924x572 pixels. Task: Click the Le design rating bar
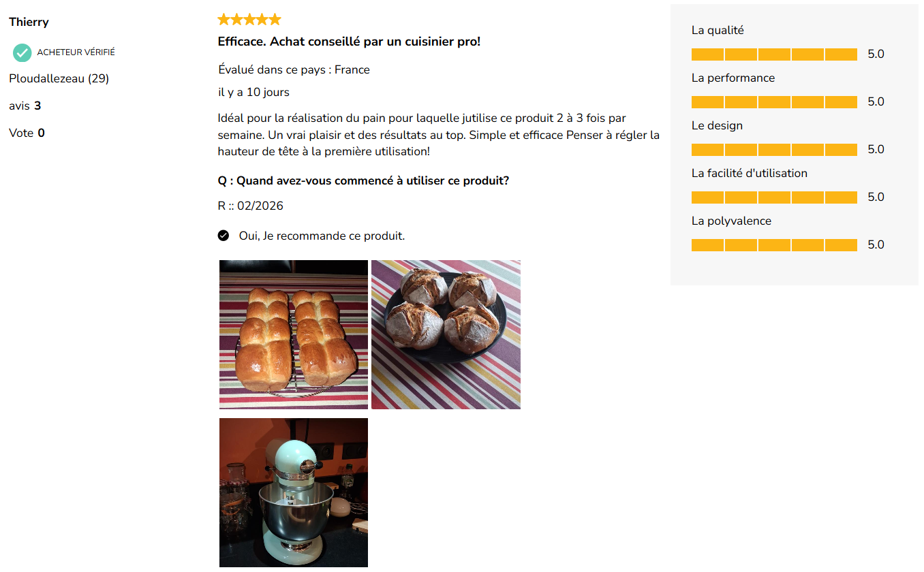click(774, 150)
